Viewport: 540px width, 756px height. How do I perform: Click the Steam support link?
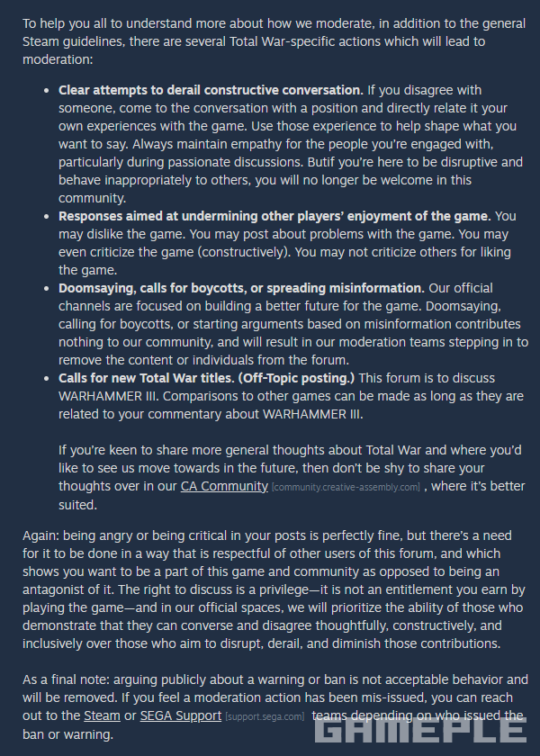(x=102, y=715)
